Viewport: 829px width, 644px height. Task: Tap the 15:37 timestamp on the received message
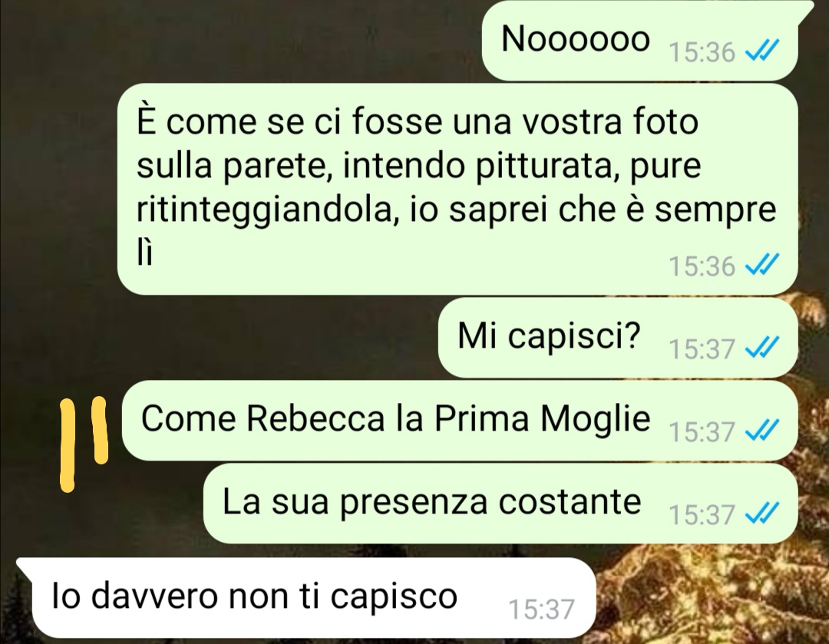541,609
